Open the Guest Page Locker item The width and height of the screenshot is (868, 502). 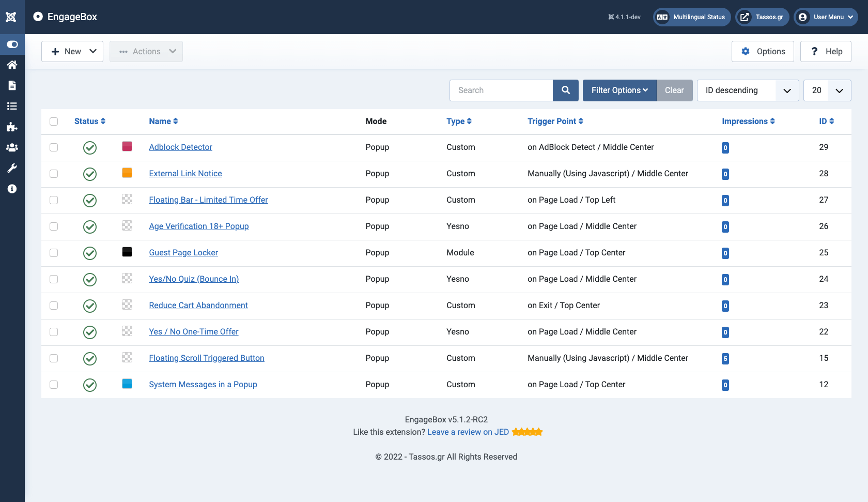point(183,253)
